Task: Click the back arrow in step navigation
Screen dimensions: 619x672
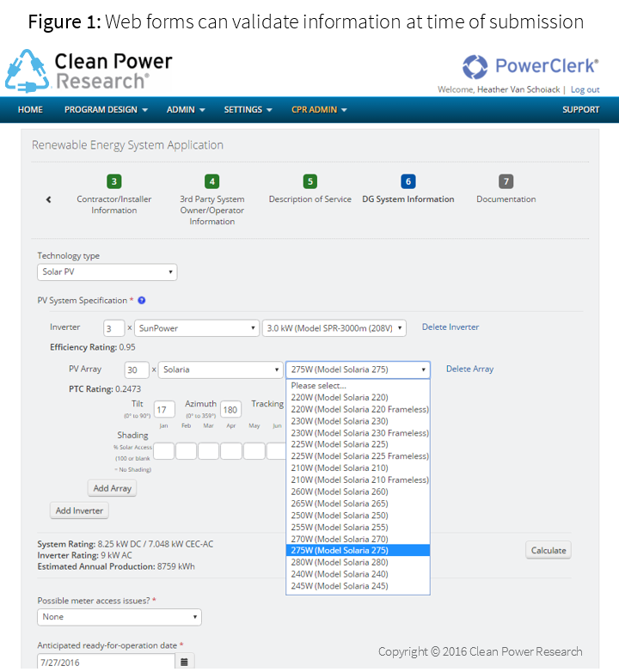Action: 48,199
